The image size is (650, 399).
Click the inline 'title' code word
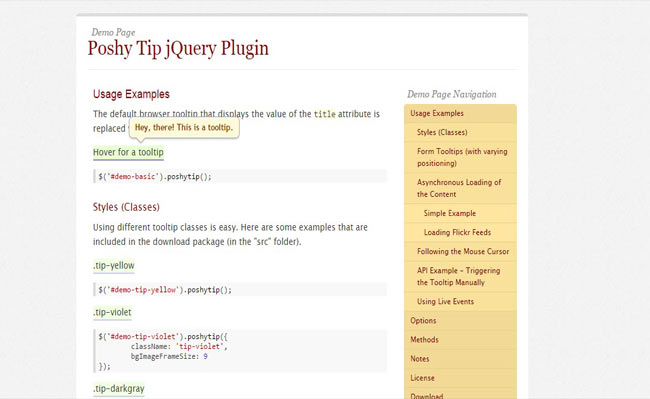pyautogui.click(x=325, y=114)
